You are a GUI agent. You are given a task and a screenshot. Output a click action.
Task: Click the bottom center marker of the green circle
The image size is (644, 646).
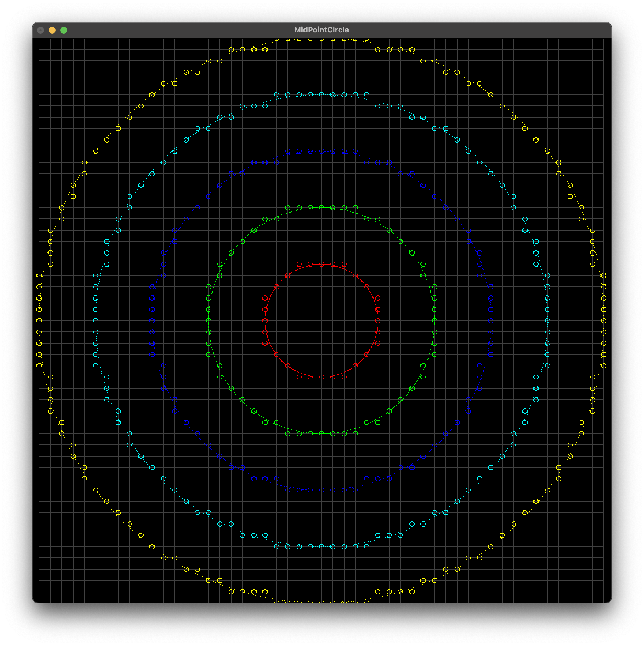tap(321, 434)
